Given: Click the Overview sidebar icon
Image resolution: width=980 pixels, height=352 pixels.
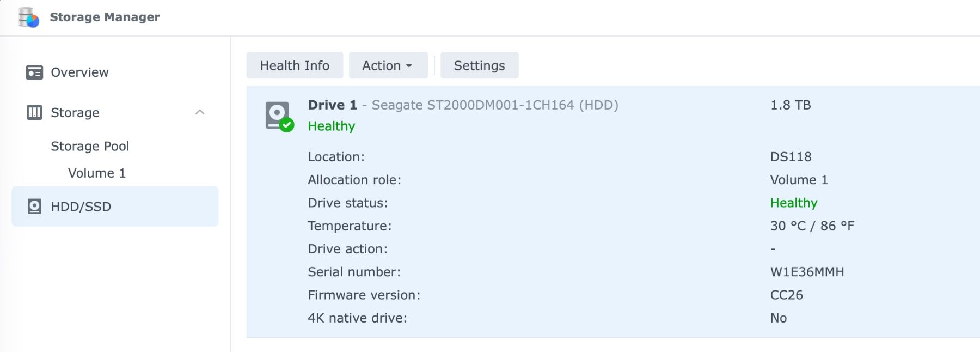Looking at the screenshot, I should [34, 72].
